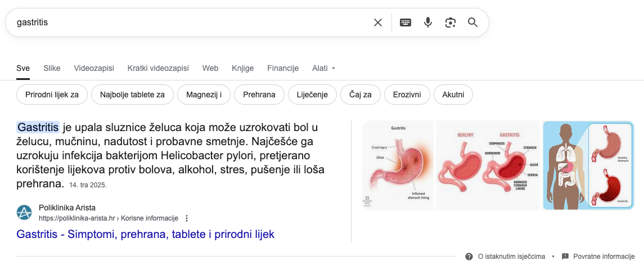Open three-dot menu beside Poliklinika Arista result

pyautogui.click(x=187, y=218)
